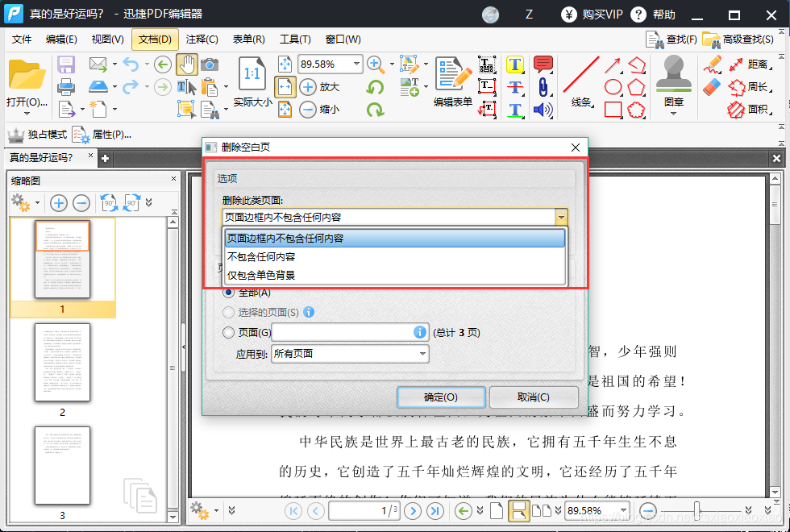The width and height of the screenshot is (790, 532).
Task: Click the Snapshot camera tool
Action: (x=210, y=64)
